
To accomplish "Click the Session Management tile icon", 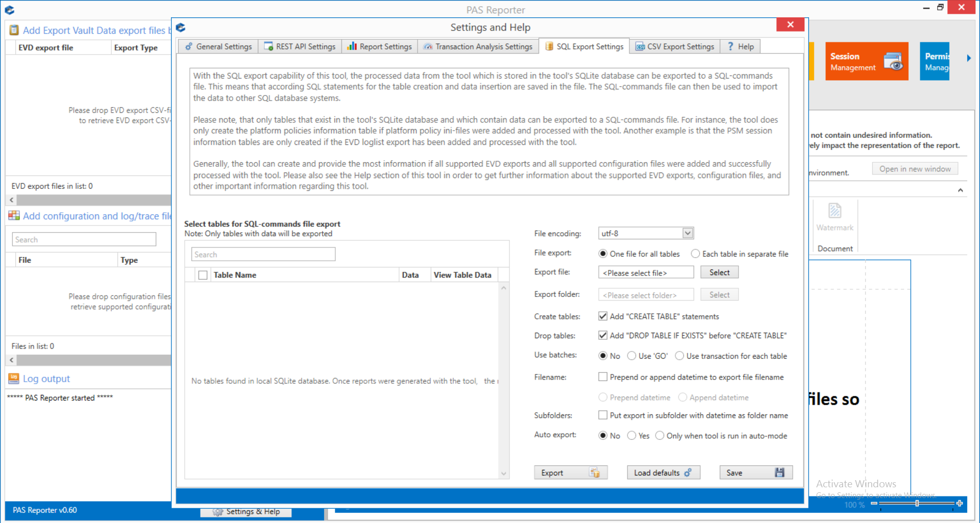I will 893,61.
